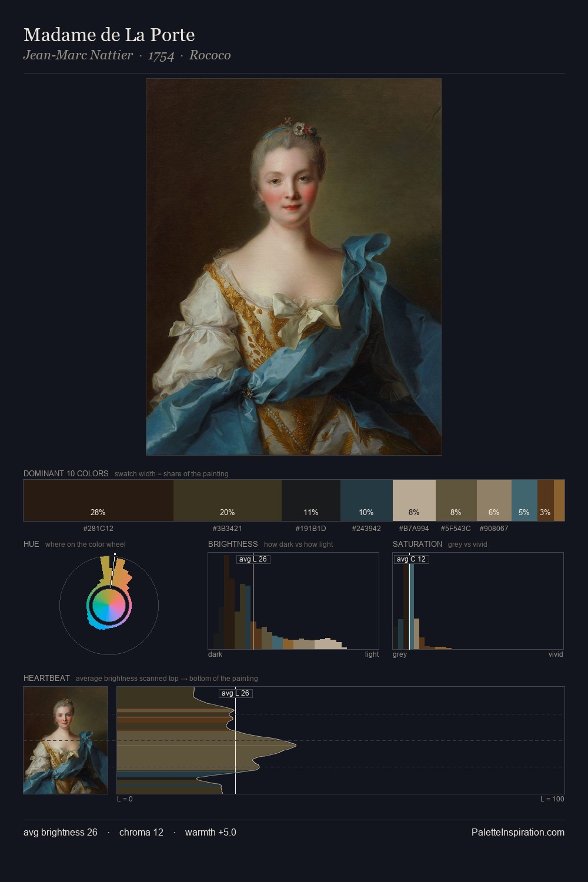Click the brightness peak in the heartbeat curve
The height and width of the screenshot is (882, 588).
tap(295, 746)
